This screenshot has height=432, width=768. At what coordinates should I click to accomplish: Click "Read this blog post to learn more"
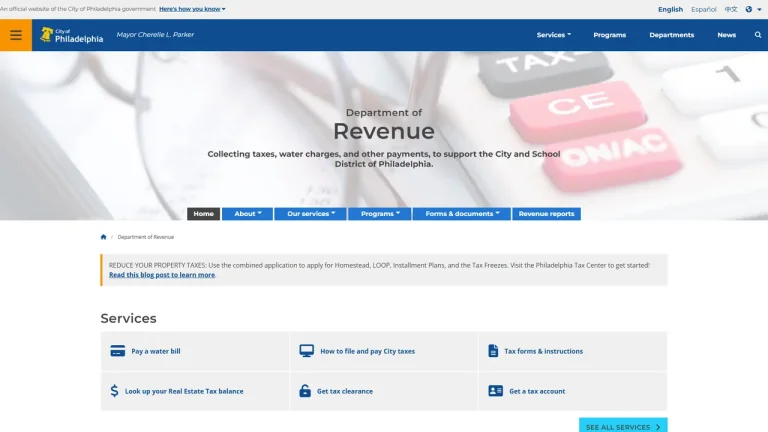point(162,275)
